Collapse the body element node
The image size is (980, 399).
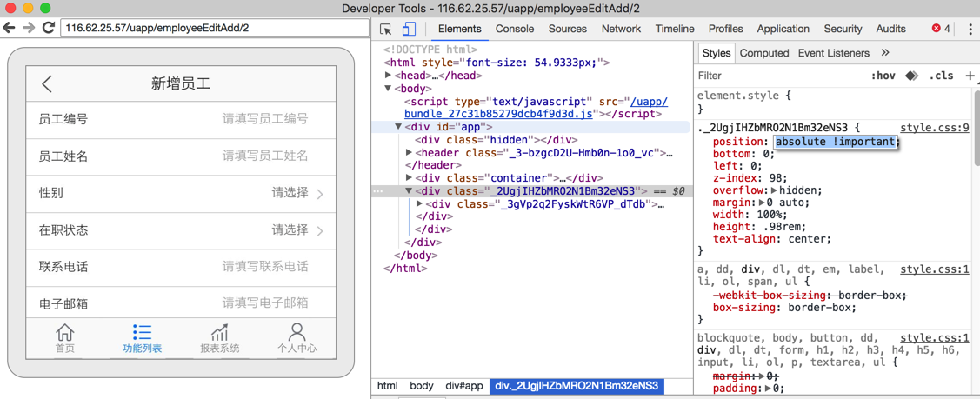pos(388,89)
